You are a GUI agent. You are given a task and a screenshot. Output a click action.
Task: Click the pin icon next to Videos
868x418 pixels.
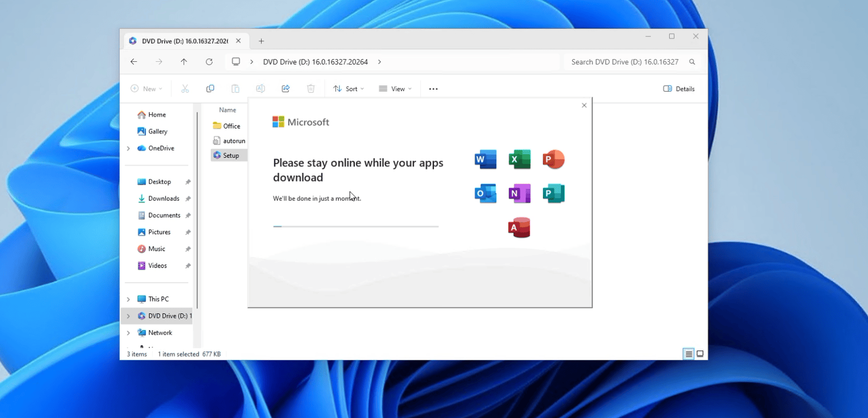click(188, 266)
